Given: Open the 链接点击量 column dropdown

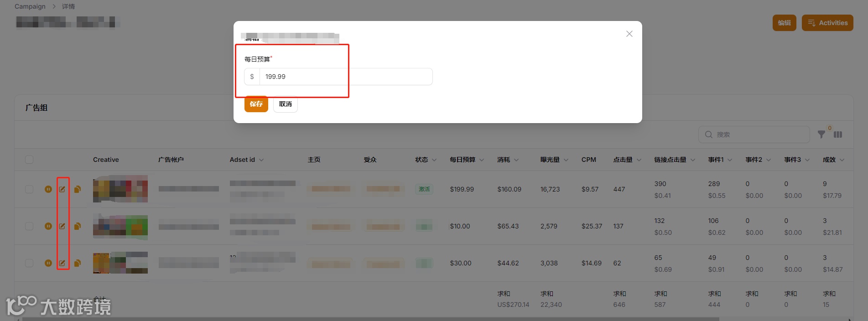Looking at the screenshot, I should [693, 160].
